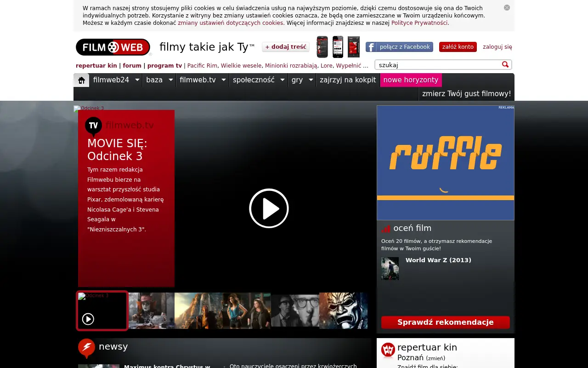
Task: Select the Mad Hatter thumbnail
Action: click(x=152, y=310)
